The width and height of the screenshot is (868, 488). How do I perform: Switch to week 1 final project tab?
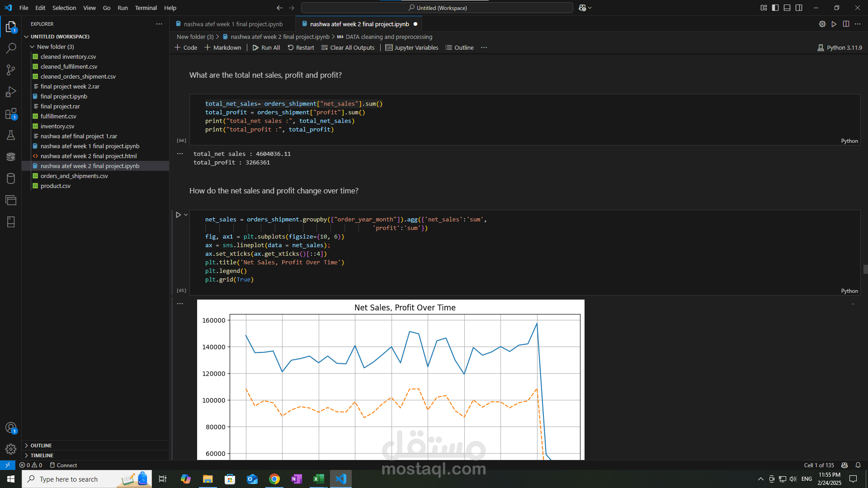point(232,24)
